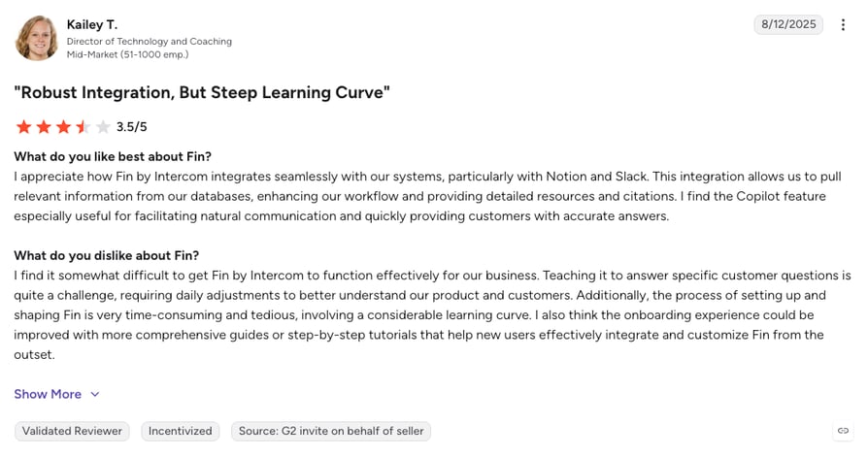The image size is (868, 457).
Task: Click the review title about Steep Learning Curve
Action: (x=202, y=92)
